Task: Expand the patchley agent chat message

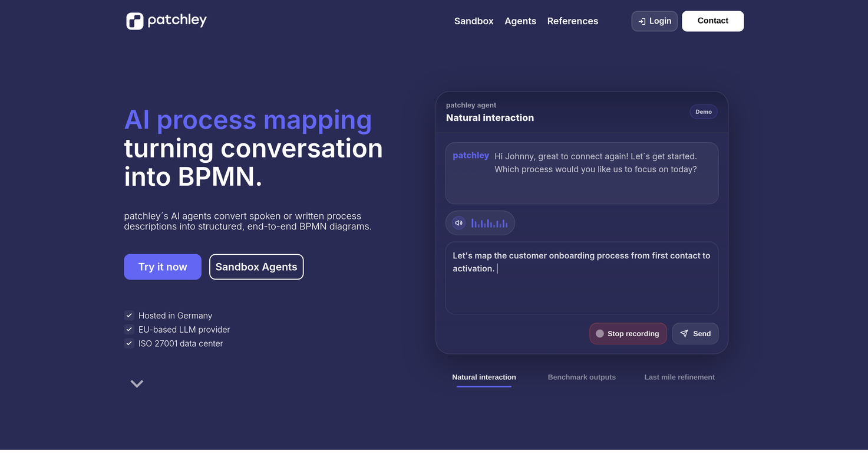Action: pos(582,172)
